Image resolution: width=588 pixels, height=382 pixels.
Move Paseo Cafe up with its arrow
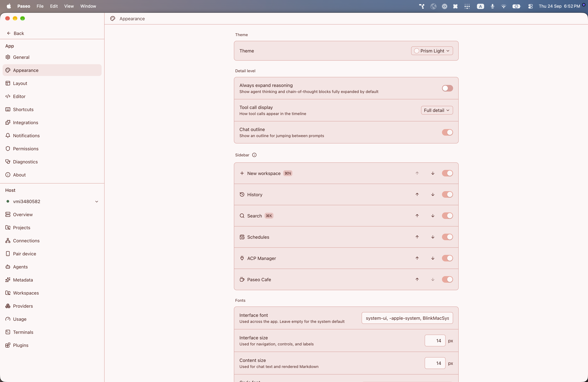point(417,279)
